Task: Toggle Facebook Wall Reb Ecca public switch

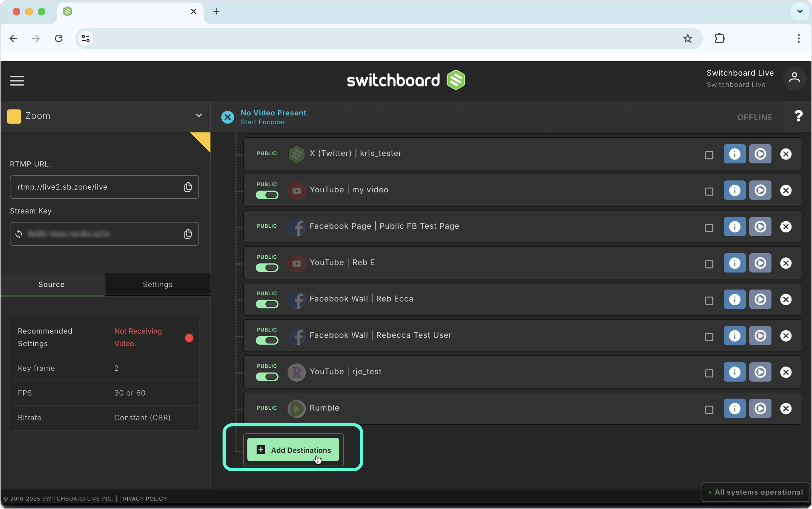Action: 267,304
